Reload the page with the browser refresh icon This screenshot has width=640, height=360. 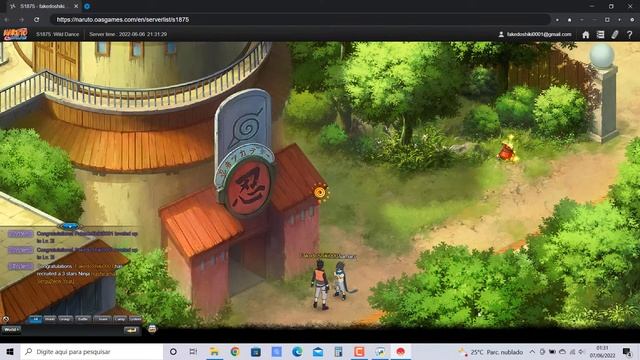(x=36, y=20)
